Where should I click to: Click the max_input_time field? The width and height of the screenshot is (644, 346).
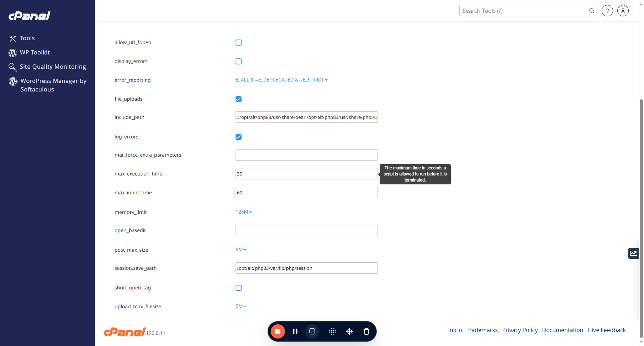point(307,193)
